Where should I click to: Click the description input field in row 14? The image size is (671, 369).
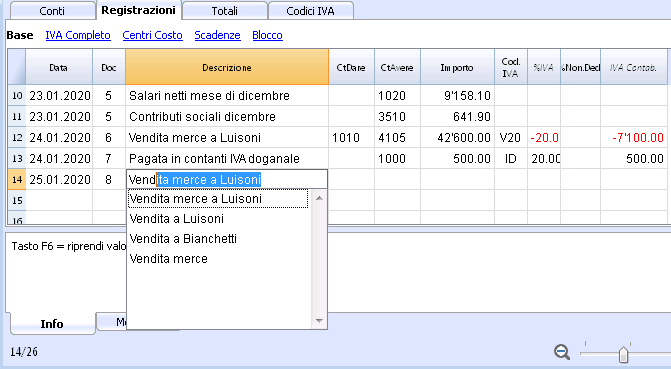[227, 179]
